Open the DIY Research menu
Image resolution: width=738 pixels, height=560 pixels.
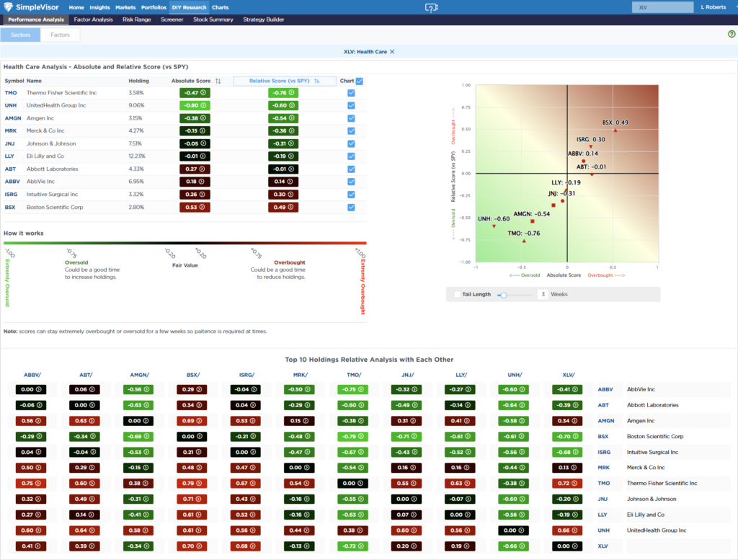[x=190, y=7]
